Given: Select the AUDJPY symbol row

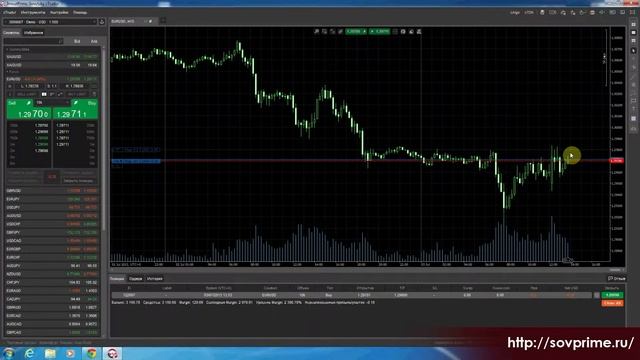Looking at the screenshot, I should click(51, 266).
